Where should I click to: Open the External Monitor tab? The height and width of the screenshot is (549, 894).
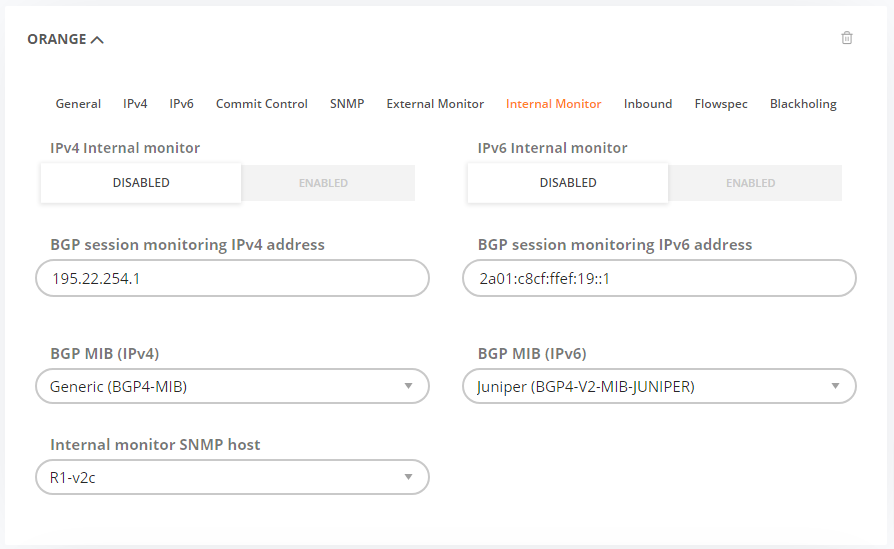coord(435,104)
